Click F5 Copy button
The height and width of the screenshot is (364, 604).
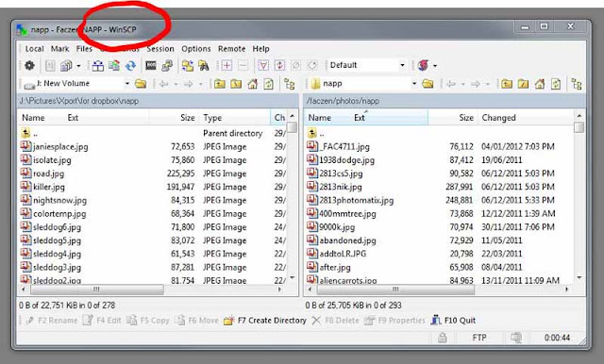(148, 321)
